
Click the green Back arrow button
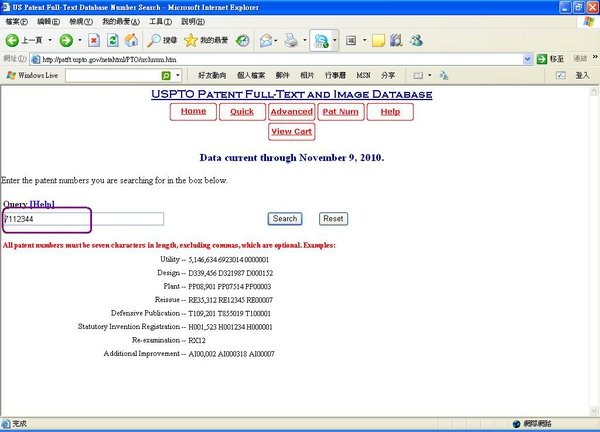[x=12, y=40]
